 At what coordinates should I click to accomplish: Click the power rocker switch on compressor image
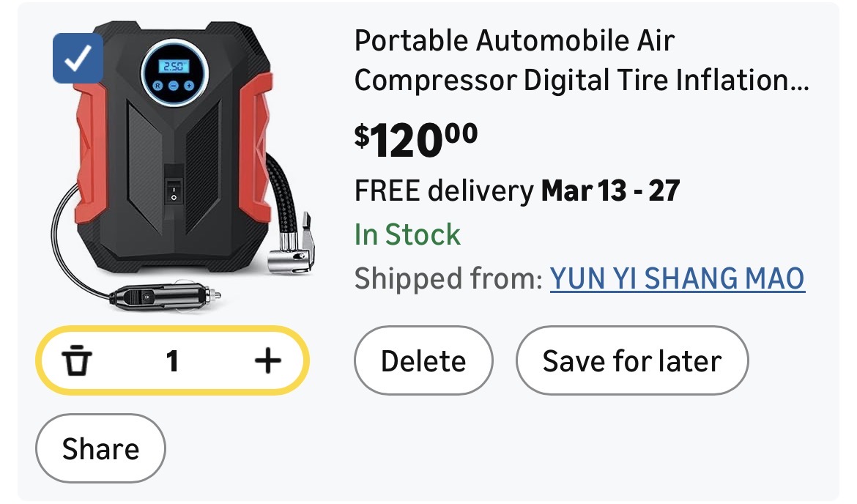pos(174,192)
